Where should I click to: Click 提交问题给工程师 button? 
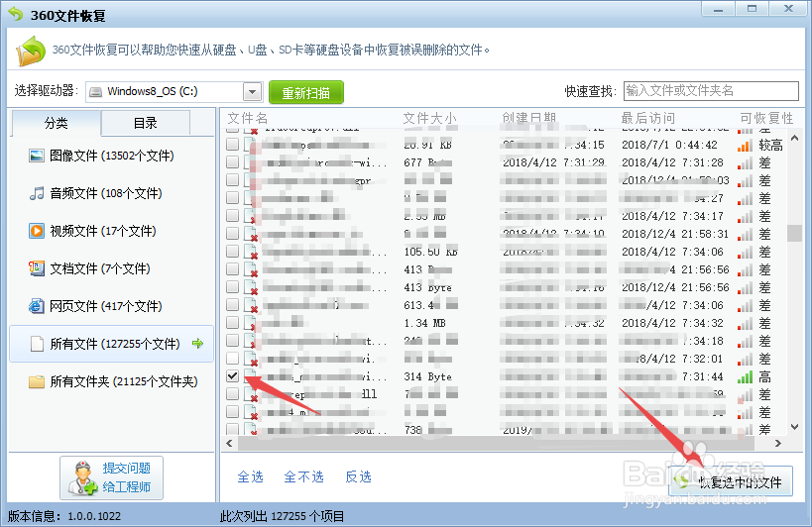click(111, 477)
